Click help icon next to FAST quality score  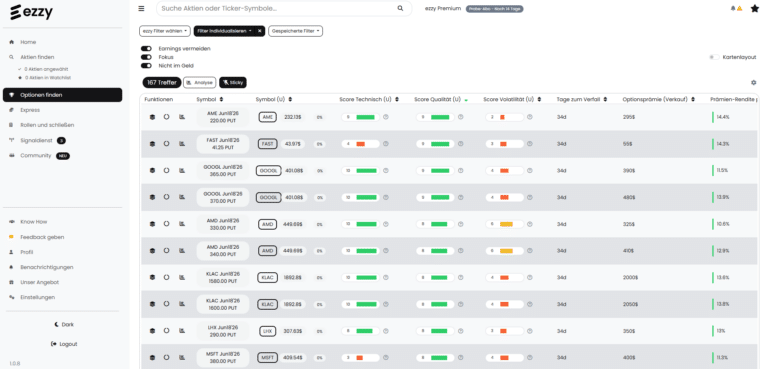point(460,144)
